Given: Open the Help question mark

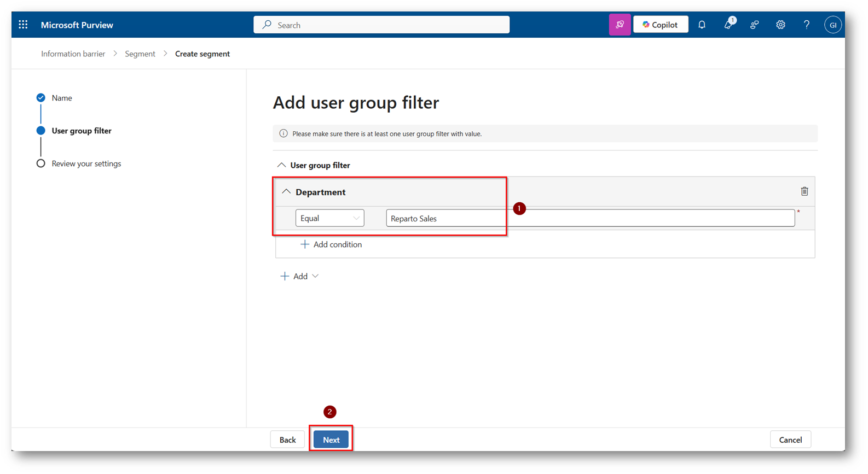Looking at the screenshot, I should pos(806,25).
